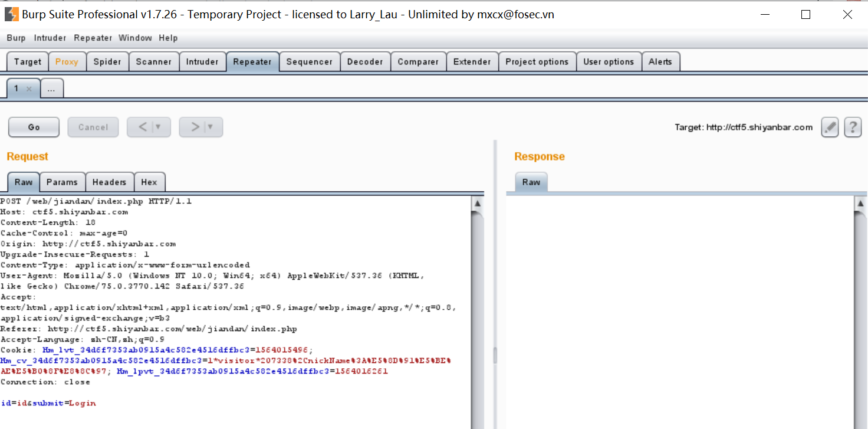
Task: Click inside the empty Response text area
Action: [x=679, y=313]
